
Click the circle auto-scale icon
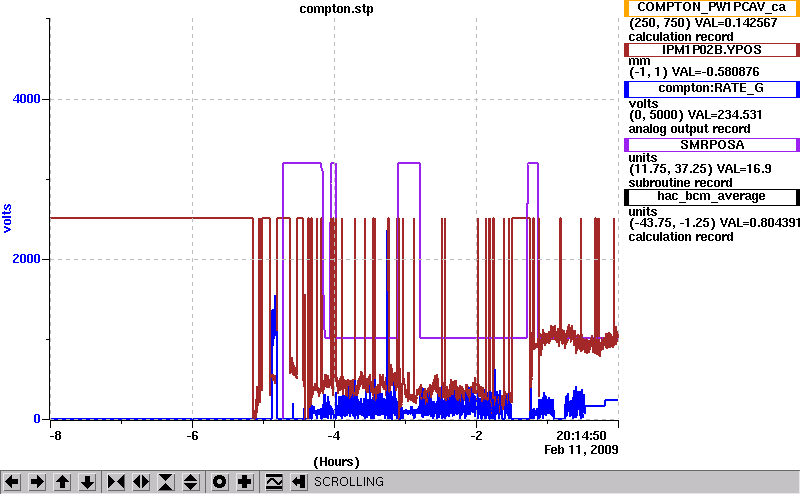(220, 482)
